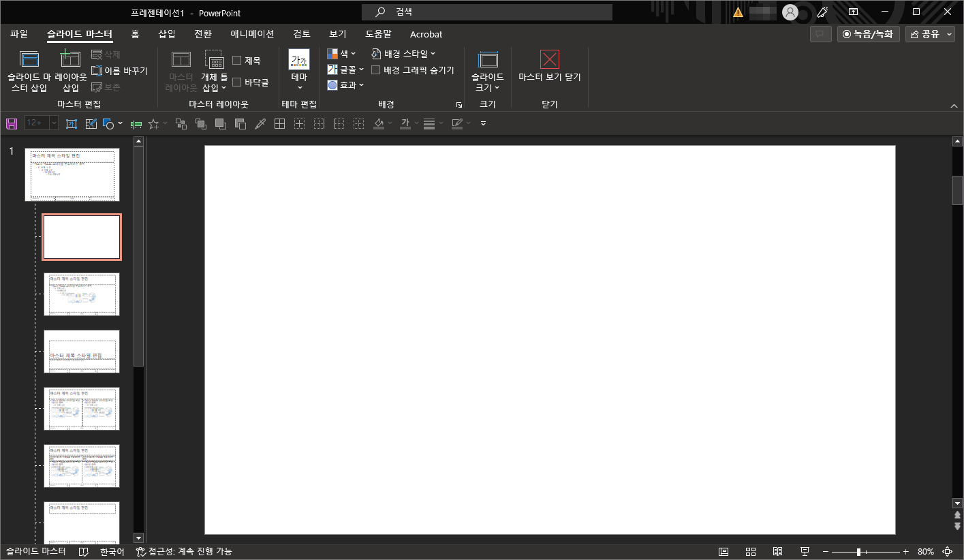Customize Quick Access Toolbar dropdown arrow
The height and width of the screenshot is (560, 964).
[483, 123]
